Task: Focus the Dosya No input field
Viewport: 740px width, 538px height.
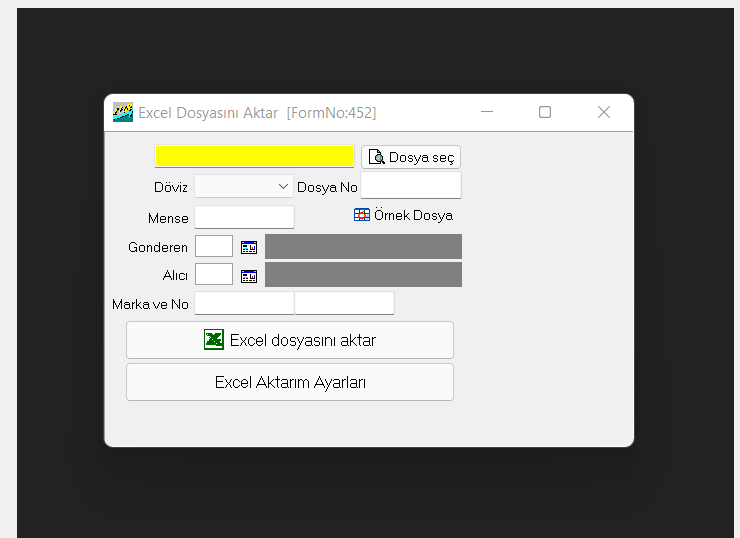Action: click(x=411, y=185)
